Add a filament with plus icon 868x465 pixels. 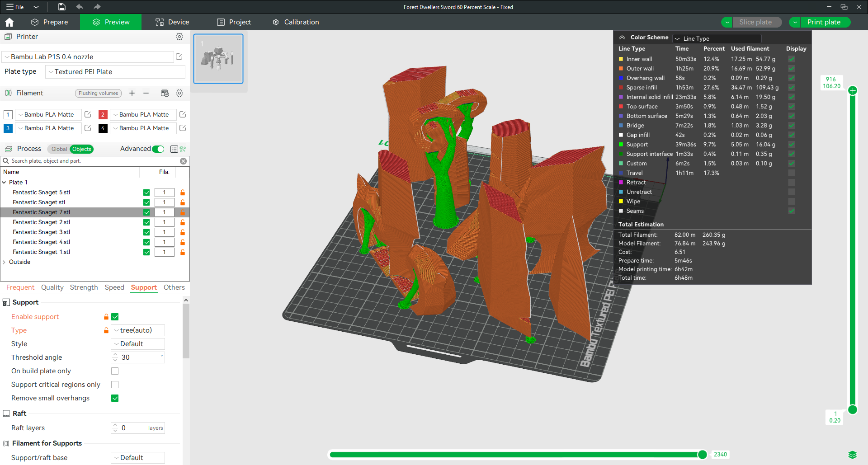click(132, 93)
